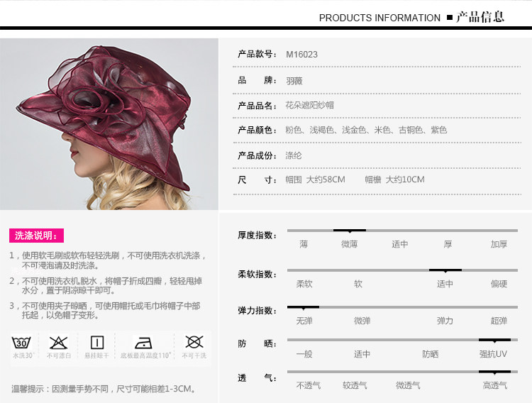Click the 帽围 大约58CM size text
532x403 pixels.
(x=315, y=180)
